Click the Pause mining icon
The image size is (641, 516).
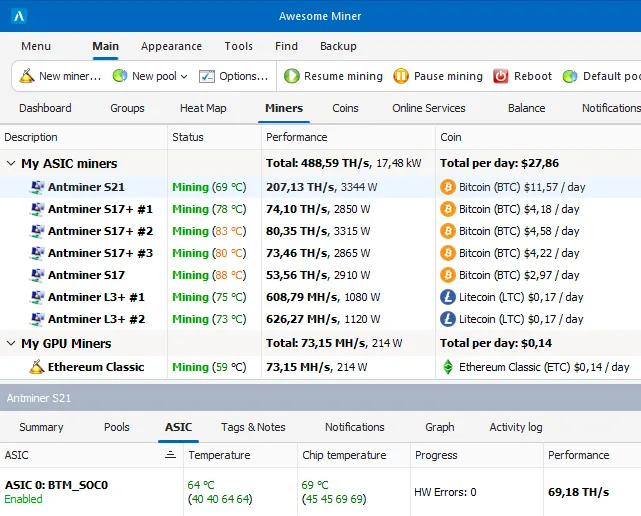tap(401, 76)
